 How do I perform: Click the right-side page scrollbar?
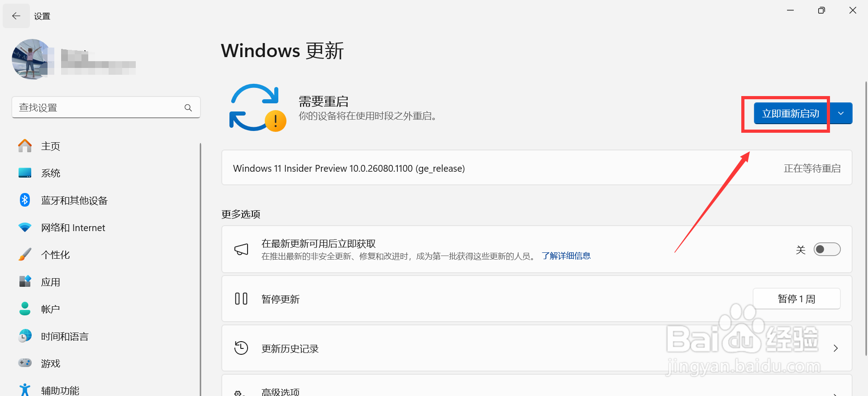tap(866, 217)
